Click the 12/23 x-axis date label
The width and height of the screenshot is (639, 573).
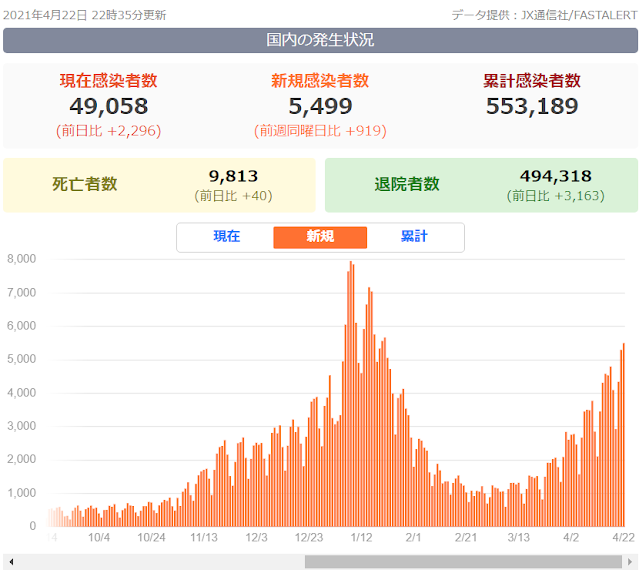pos(309,538)
